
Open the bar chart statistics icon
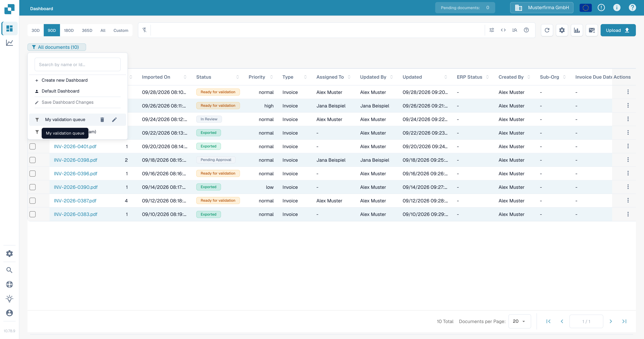[577, 30]
